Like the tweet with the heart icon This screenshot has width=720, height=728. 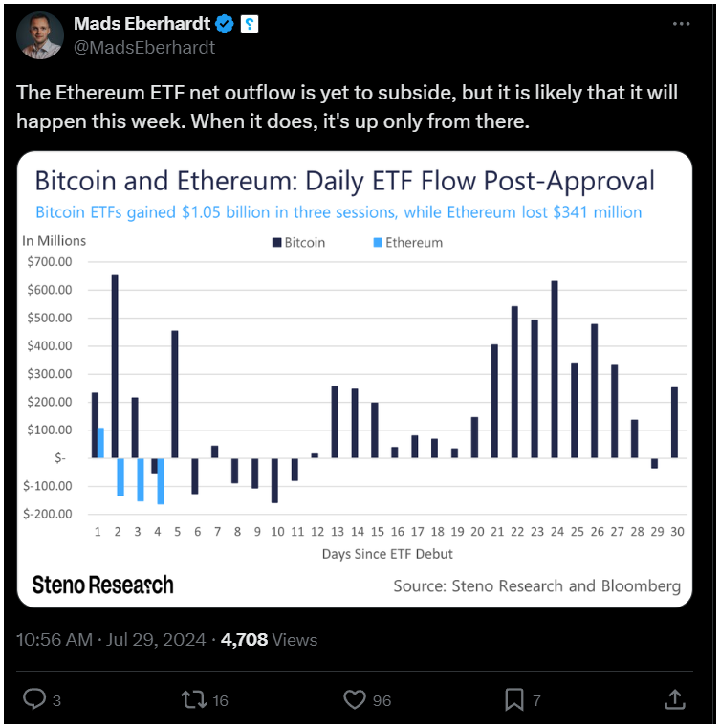(355, 699)
